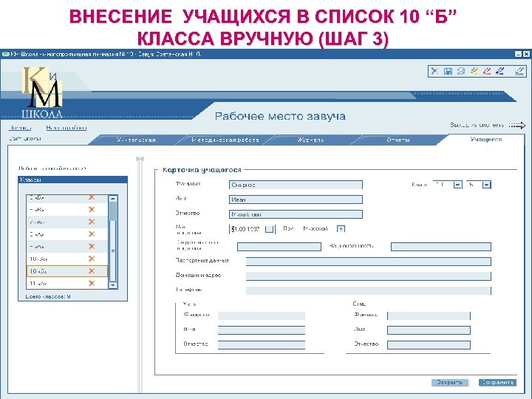The height and width of the screenshot is (399, 532).
Task: Click the Сохранить button
Action: coord(497,383)
